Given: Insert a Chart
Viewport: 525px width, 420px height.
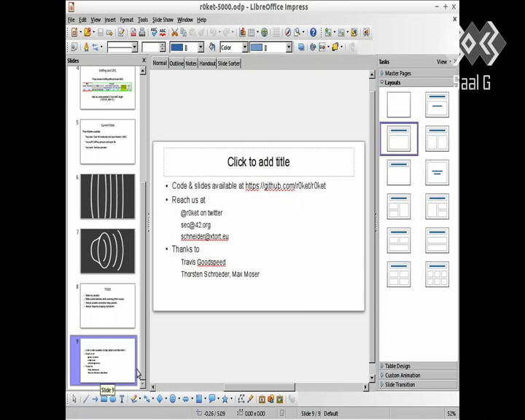Looking at the screenshot, I should point(242,32).
